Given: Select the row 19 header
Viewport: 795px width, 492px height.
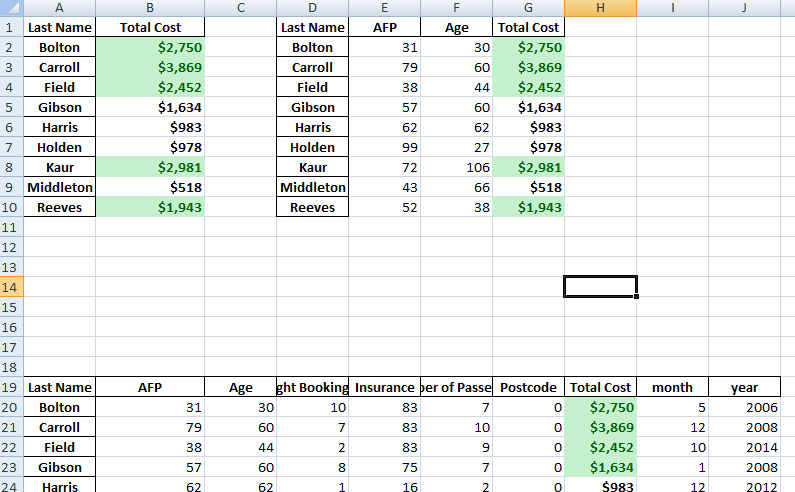Looking at the screenshot, I should pos(10,387).
